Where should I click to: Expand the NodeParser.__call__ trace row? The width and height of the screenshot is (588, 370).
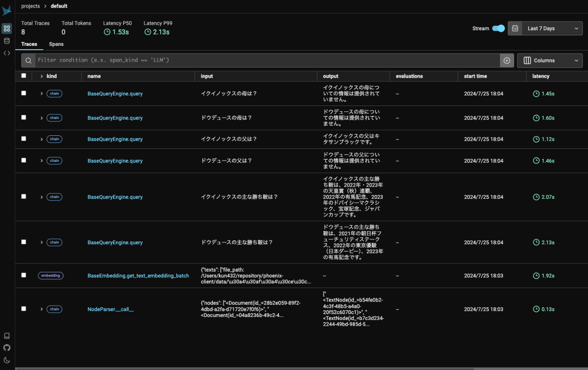(x=42, y=309)
